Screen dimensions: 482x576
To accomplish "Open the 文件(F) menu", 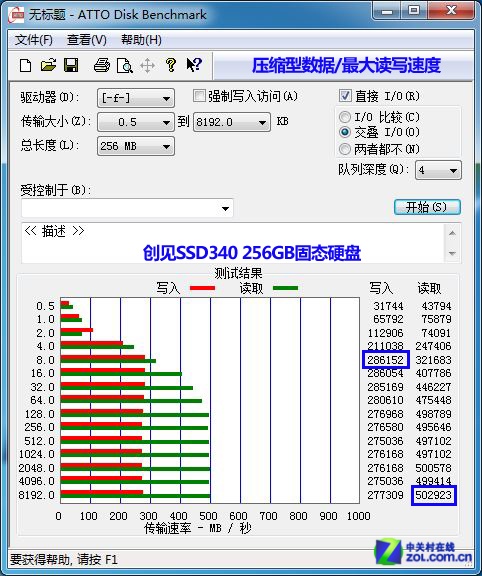I will [33, 40].
